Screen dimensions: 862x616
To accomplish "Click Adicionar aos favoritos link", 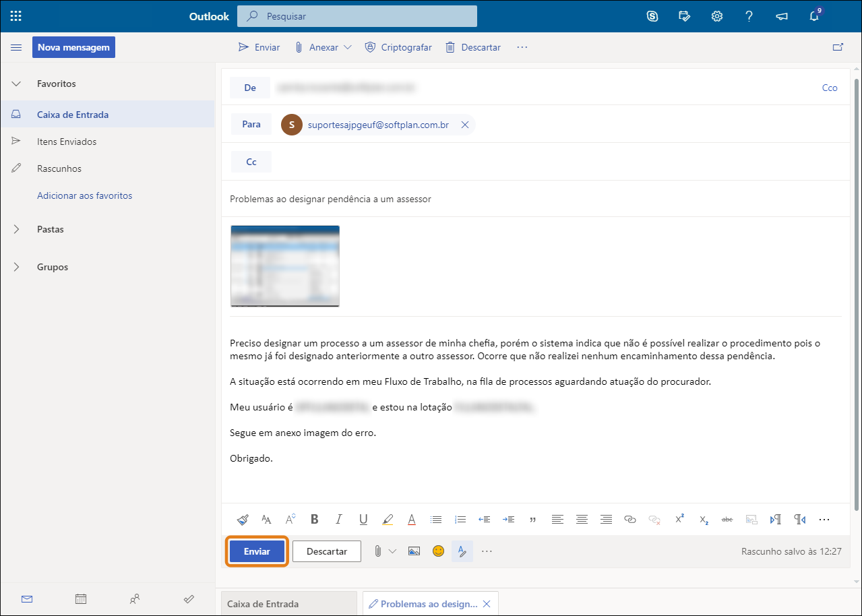I will (x=85, y=195).
